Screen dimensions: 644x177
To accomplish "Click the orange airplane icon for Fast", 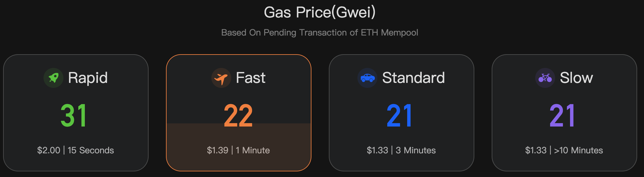I will tap(221, 78).
